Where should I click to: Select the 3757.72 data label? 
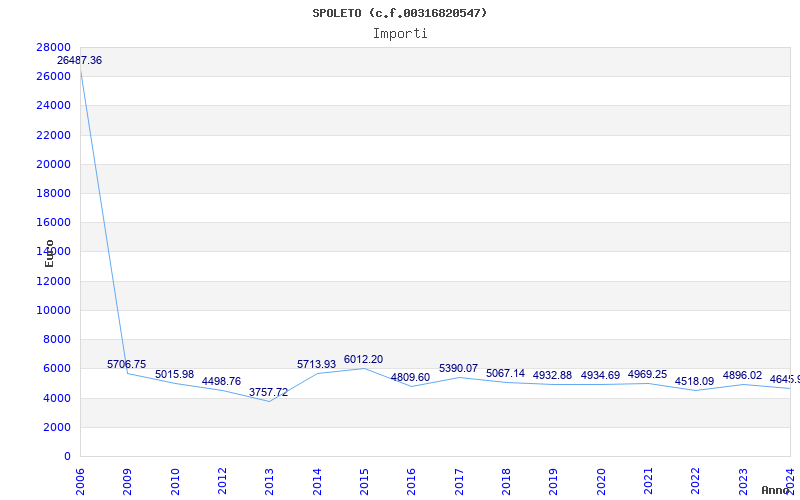click(268, 392)
